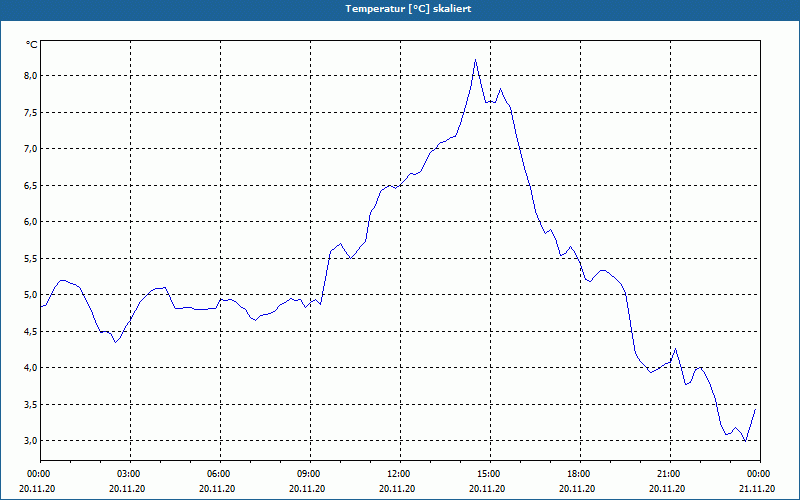Image resolution: width=800 pixels, height=500 pixels.
Task: Choose the 5,0 y-axis tick label
Action: coord(32,294)
